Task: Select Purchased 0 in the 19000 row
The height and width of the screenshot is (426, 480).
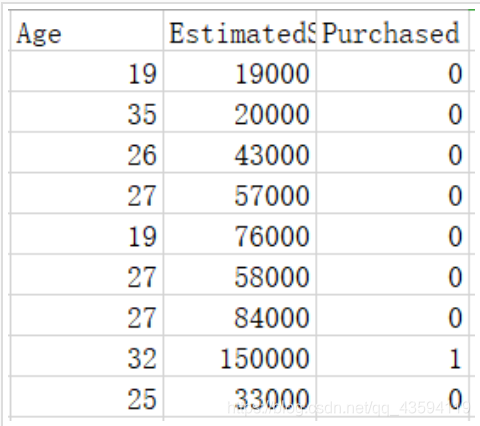Action: point(393,71)
